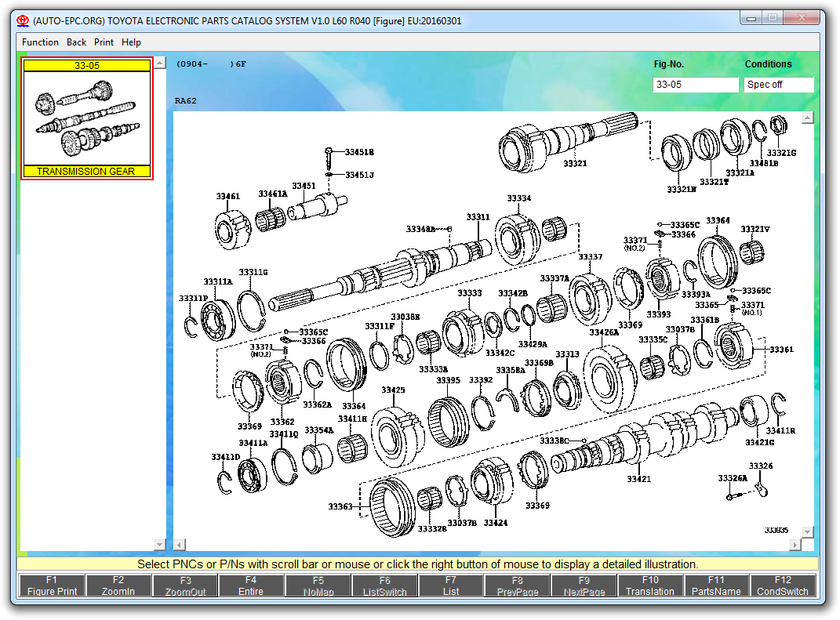The image size is (840, 620).
Task: Click thumbnail list scroll-up arrow
Action: pyautogui.click(x=160, y=63)
